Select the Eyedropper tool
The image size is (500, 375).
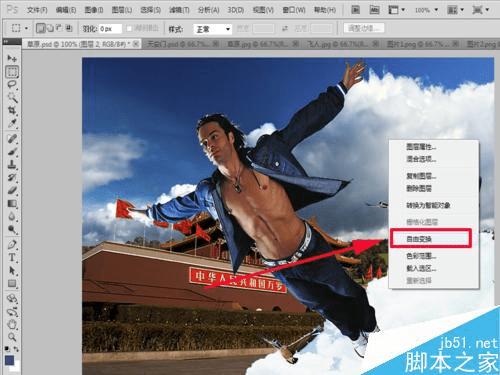(x=12, y=123)
